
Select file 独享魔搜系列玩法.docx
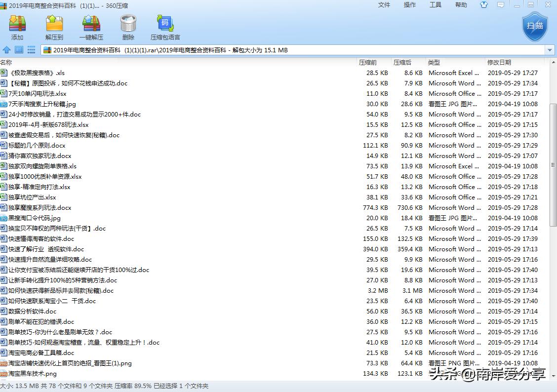pos(40,208)
